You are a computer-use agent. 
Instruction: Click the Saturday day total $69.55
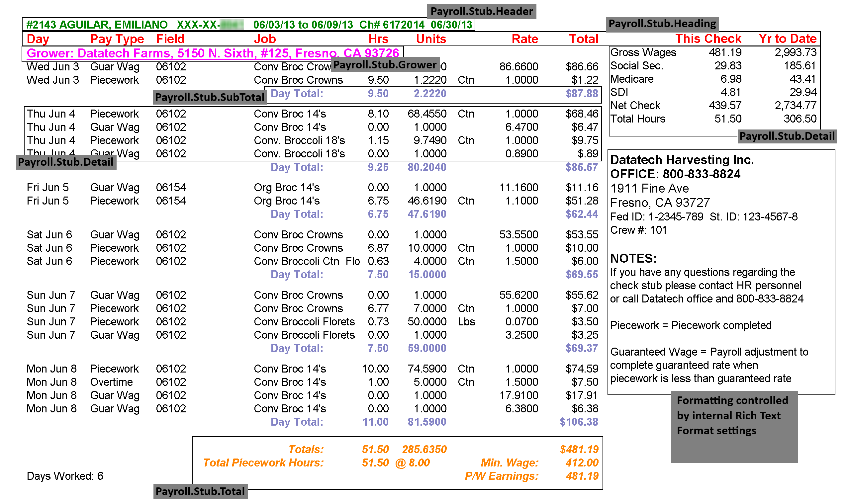pyautogui.click(x=581, y=275)
